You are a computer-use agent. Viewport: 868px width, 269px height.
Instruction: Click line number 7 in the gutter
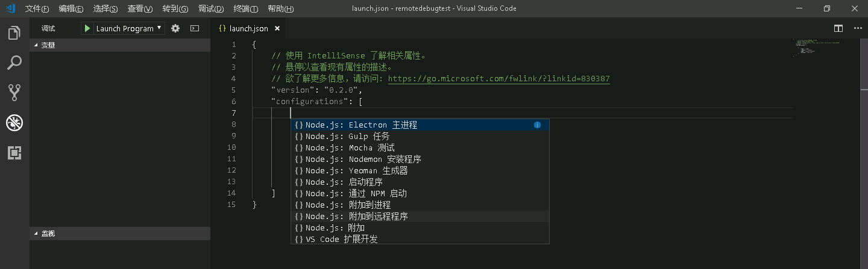(x=234, y=113)
